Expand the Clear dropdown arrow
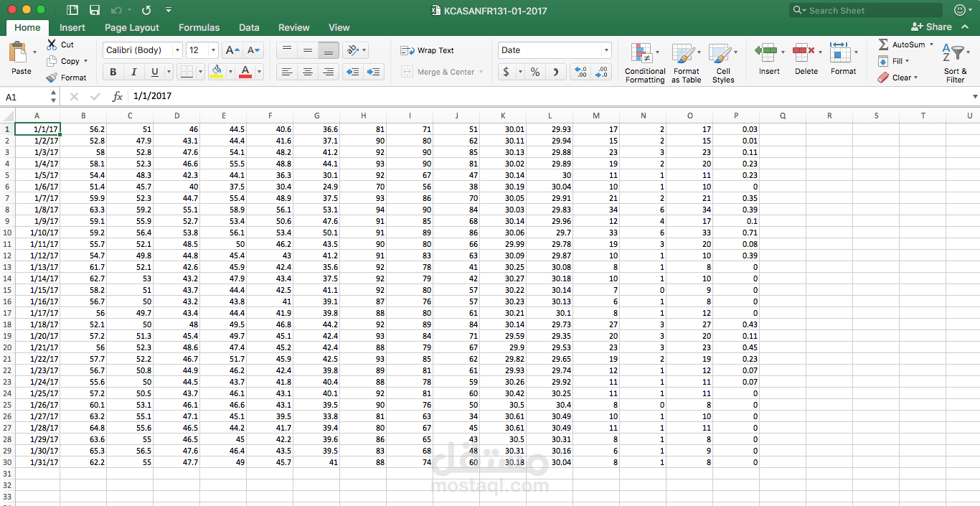This screenshot has width=980, height=506. pyautogui.click(x=915, y=78)
